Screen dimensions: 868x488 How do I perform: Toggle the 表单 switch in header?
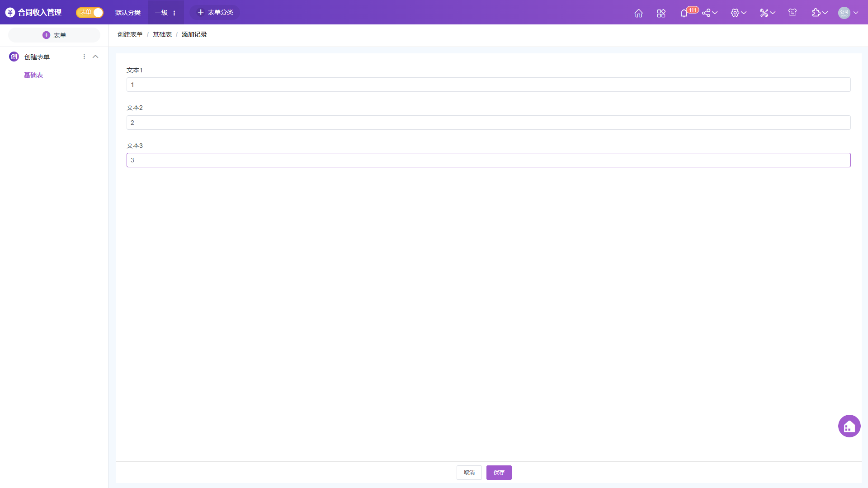click(90, 13)
